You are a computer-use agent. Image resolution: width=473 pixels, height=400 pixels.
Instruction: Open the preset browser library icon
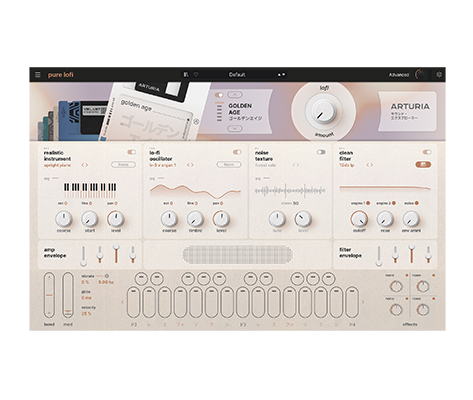pos(186,75)
